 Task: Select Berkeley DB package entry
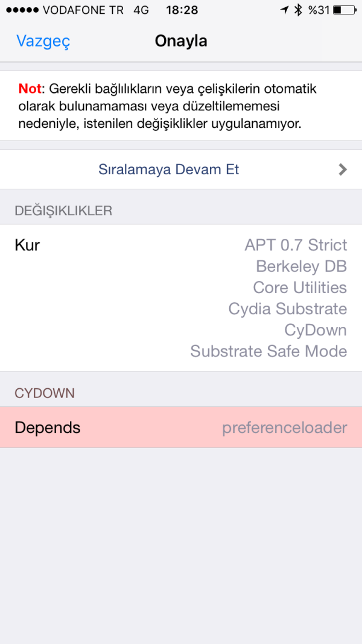click(301, 266)
